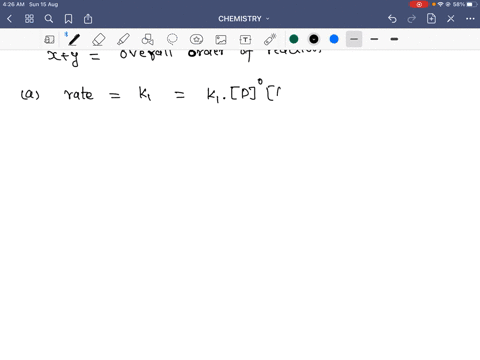Open the Elements sticker tool
The image size is (480, 360).
click(196, 39)
